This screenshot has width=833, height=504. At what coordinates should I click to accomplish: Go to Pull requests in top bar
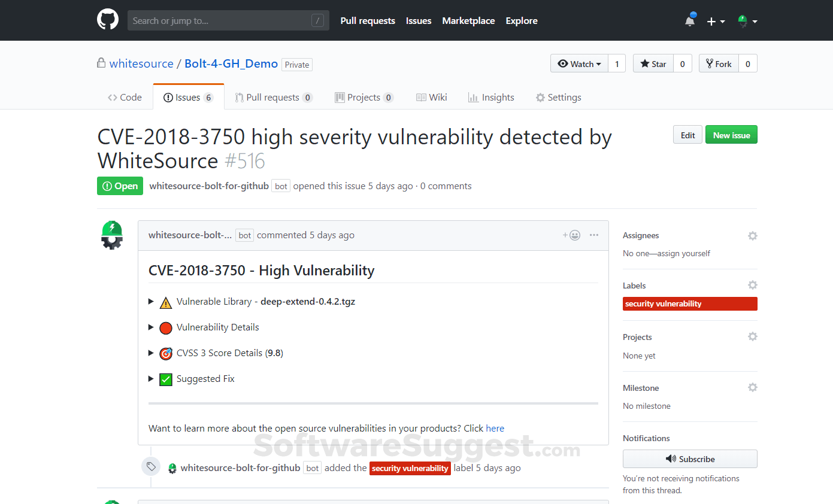click(x=368, y=20)
